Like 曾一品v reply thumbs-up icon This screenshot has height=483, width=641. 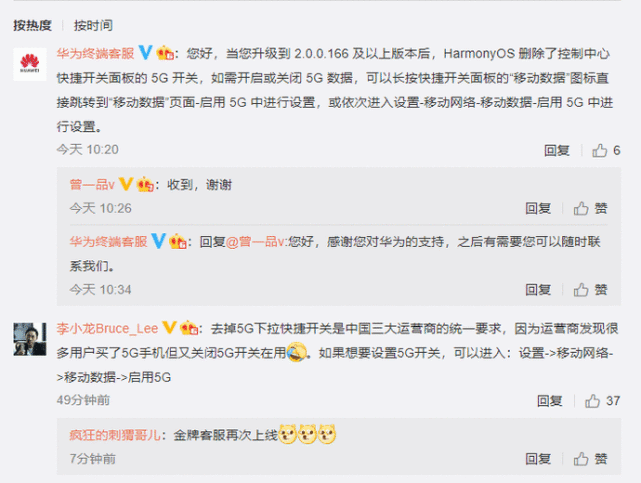(580, 208)
